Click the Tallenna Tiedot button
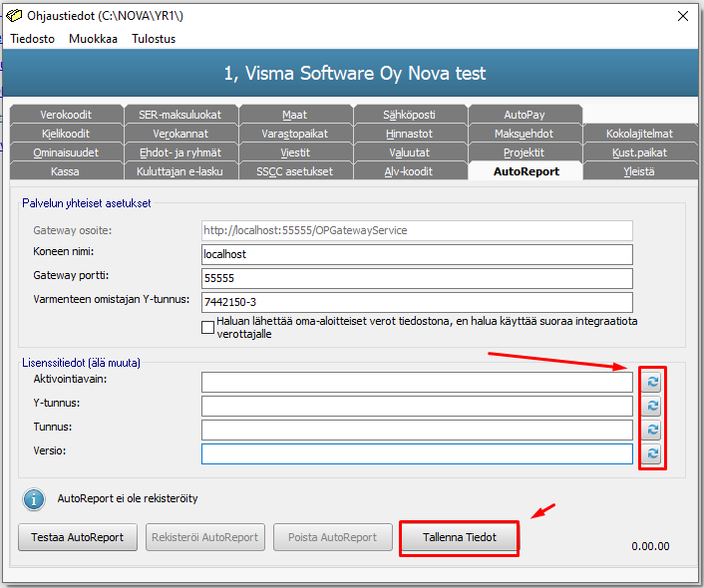Screen dimensions: 704x588 tap(460, 537)
